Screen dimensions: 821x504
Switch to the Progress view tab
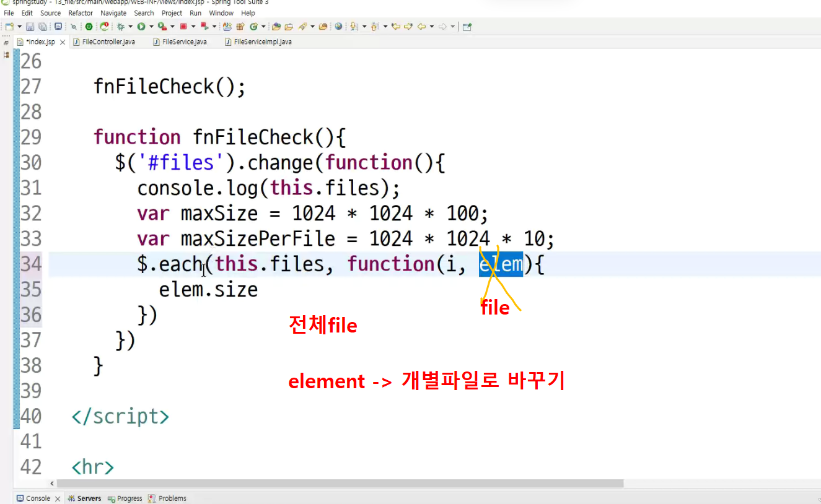point(125,498)
